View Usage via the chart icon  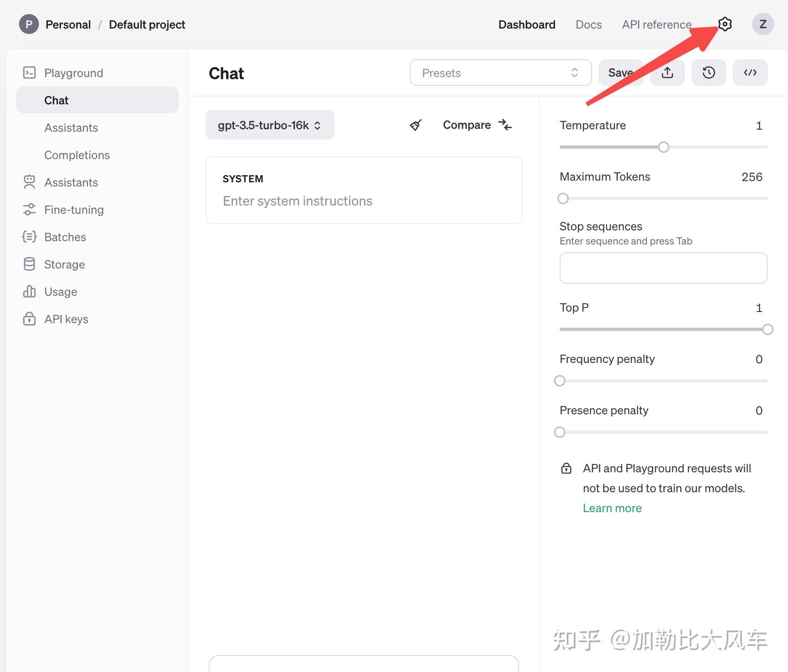tap(29, 291)
